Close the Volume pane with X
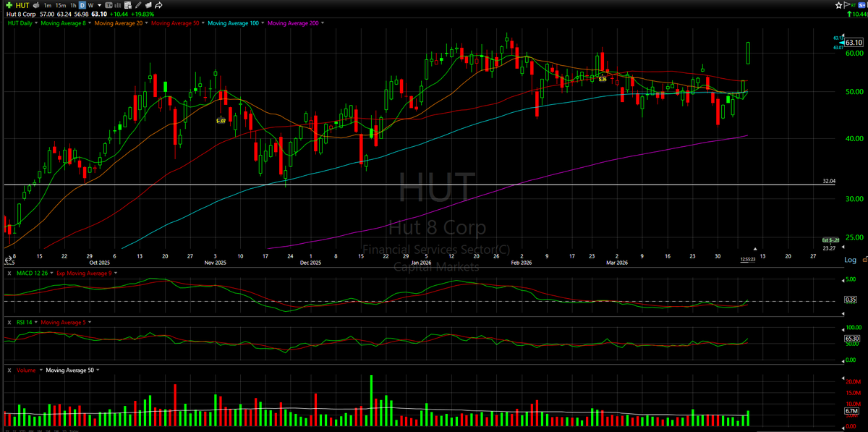 point(10,370)
